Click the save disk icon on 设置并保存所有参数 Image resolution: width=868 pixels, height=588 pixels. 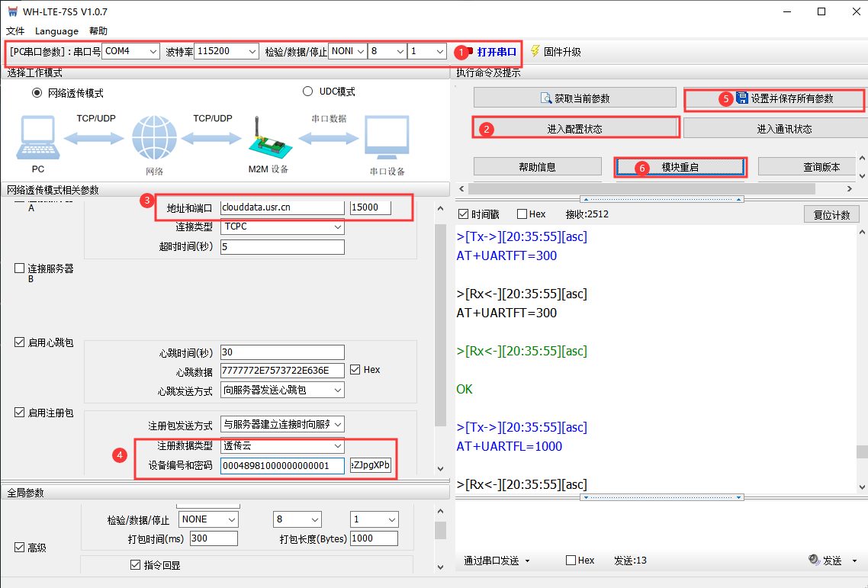click(742, 98)
